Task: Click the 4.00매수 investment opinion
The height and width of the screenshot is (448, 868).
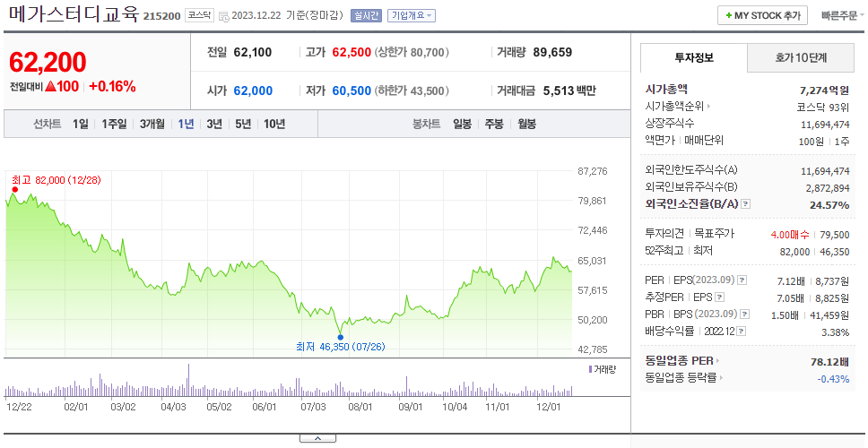Action: pyautogui.click(x=790, y=235)
